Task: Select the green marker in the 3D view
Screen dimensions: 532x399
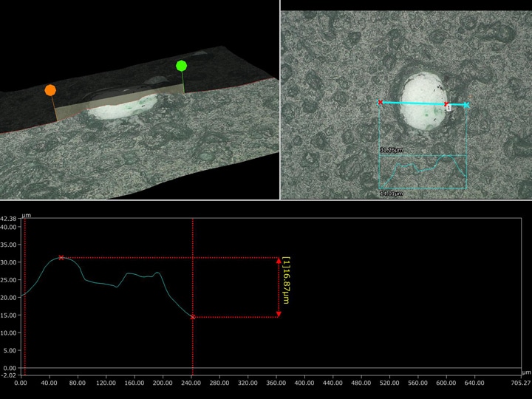Action: 181,66
